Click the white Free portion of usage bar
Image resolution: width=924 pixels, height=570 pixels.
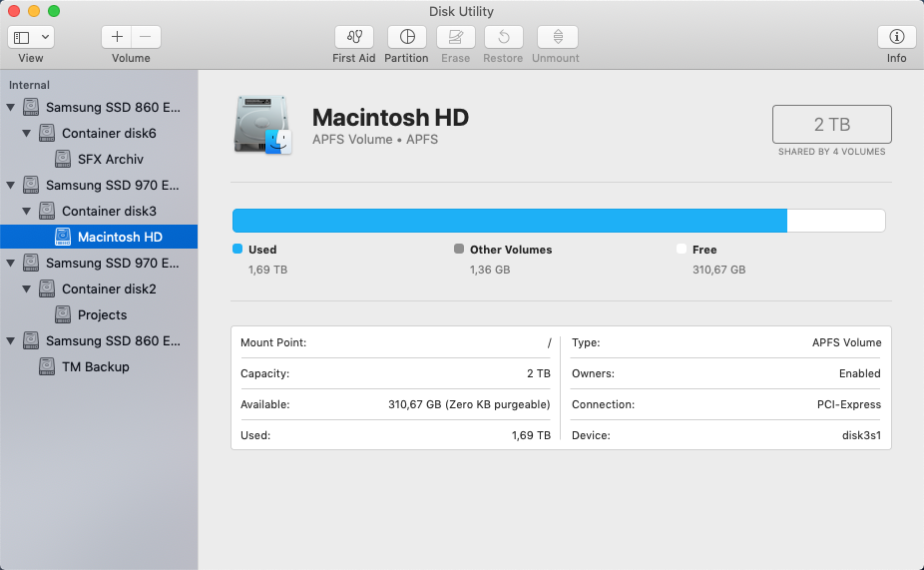[836, 221]
